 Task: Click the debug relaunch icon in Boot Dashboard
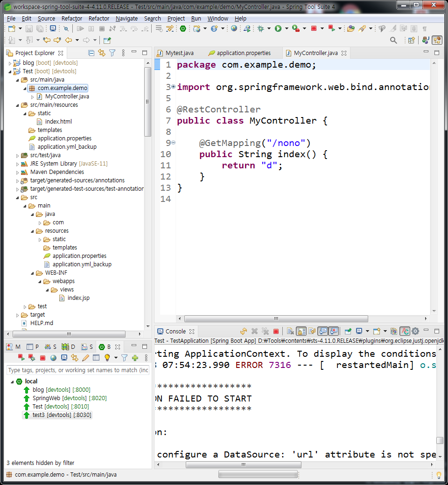coord(32,358)
